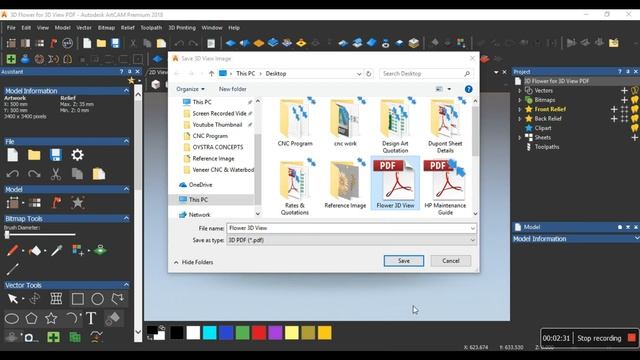
Task: Toggle the bulb icon on Front Relief row
Action: tap(635, 109)
